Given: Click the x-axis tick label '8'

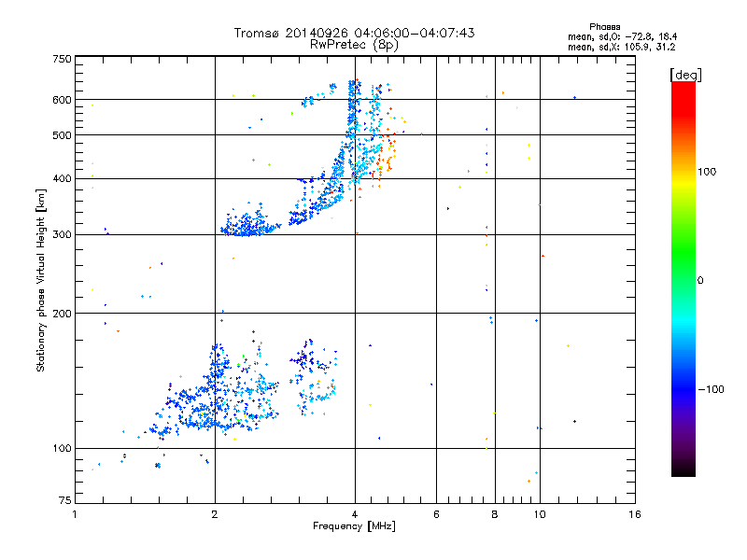Looking at the screenshot, I should [495, 514].
